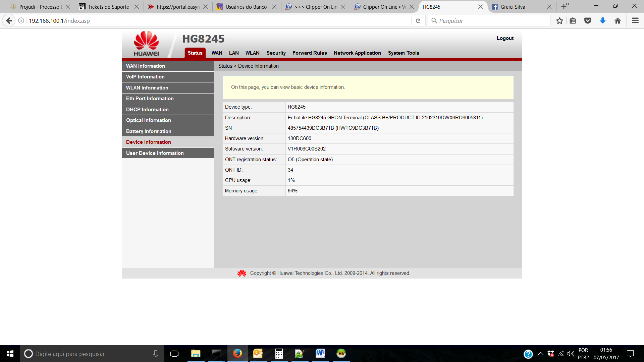Open the Firefox hamburger menu
The width and height of the screenshot is (644, 362).
(635, 21)
